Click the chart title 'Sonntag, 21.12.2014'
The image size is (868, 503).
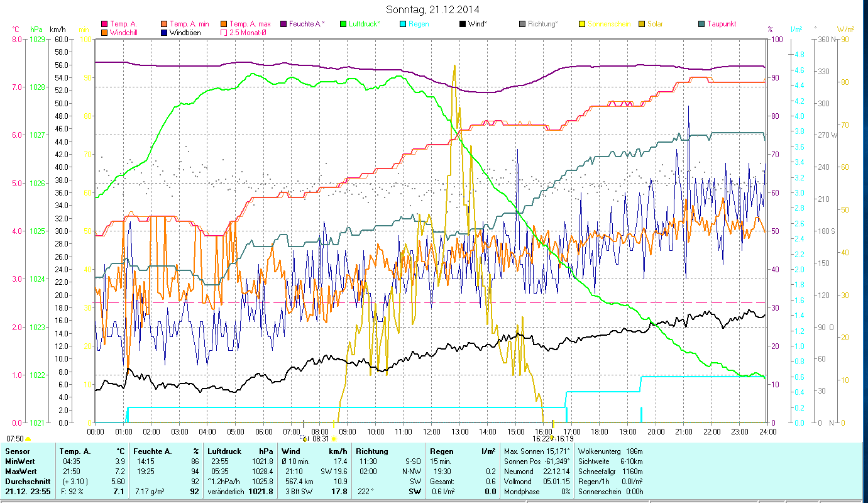pos(434,9)
